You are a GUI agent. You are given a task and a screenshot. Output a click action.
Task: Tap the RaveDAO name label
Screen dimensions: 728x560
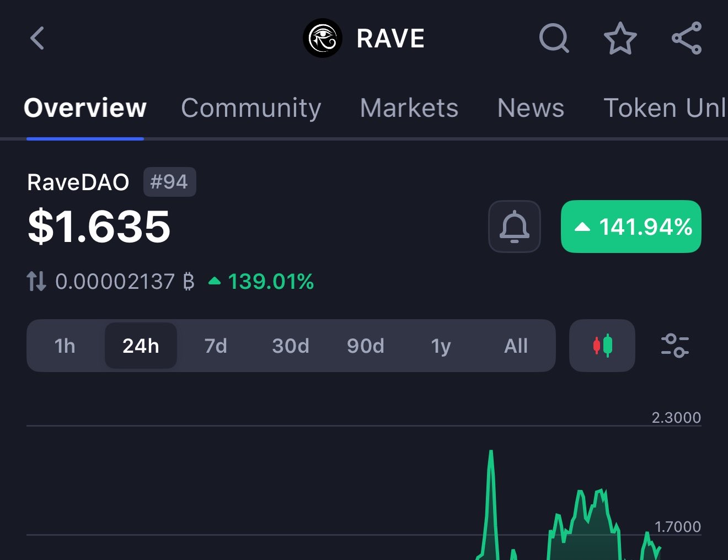click(78, 182)
